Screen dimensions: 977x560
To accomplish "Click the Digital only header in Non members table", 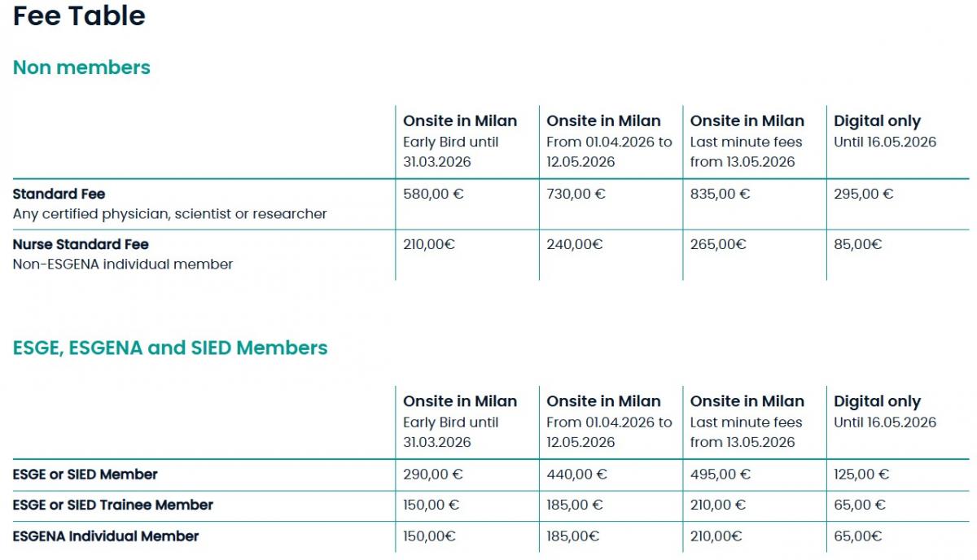I will pos(877,121).
